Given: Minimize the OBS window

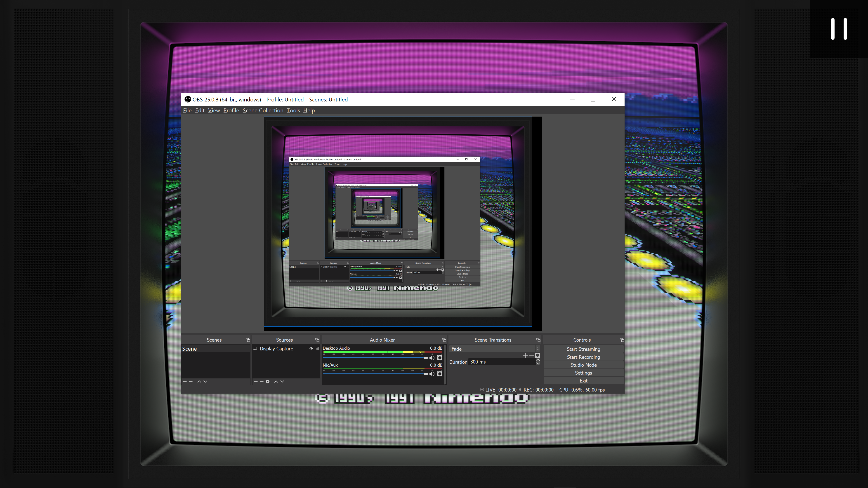Looking at the screenshot, I should point(572,99).
